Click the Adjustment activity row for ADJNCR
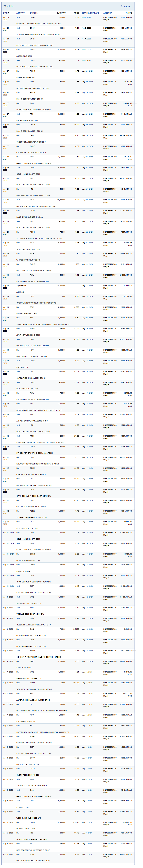 point(21,286)
